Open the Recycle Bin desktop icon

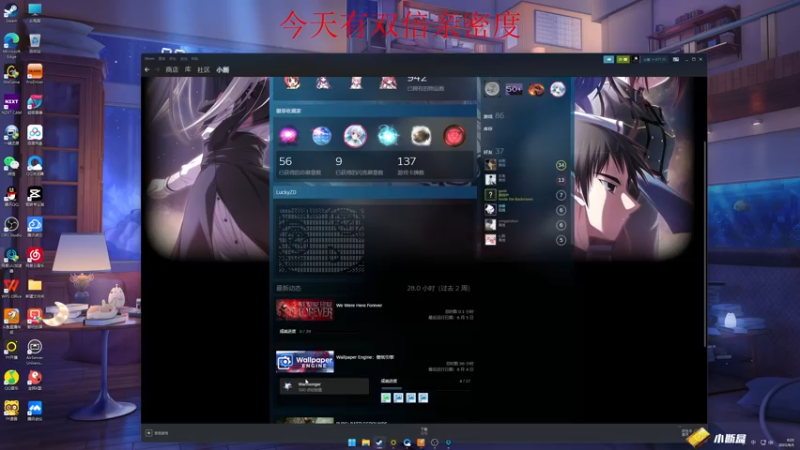[35, 43]
